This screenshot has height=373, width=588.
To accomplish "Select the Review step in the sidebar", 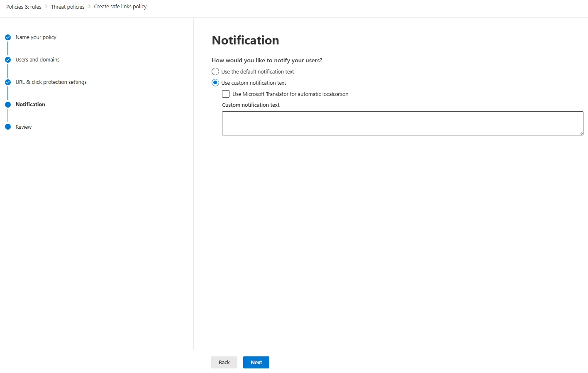I will point(23,127).
